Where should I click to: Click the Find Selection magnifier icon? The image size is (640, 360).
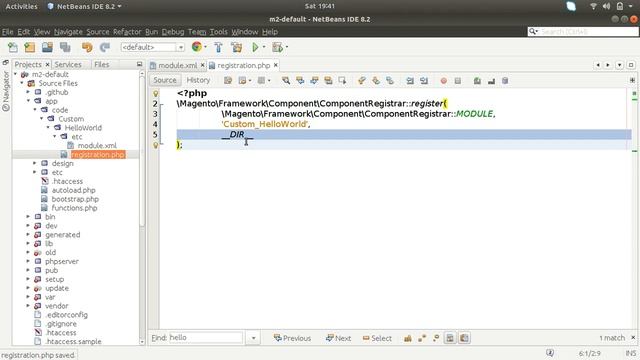(x=286, y=80)
